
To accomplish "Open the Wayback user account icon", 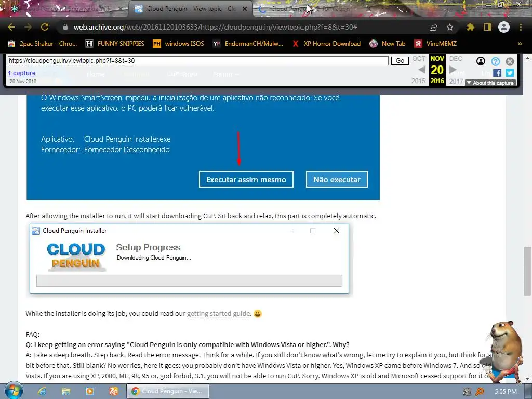I will 481,61.
